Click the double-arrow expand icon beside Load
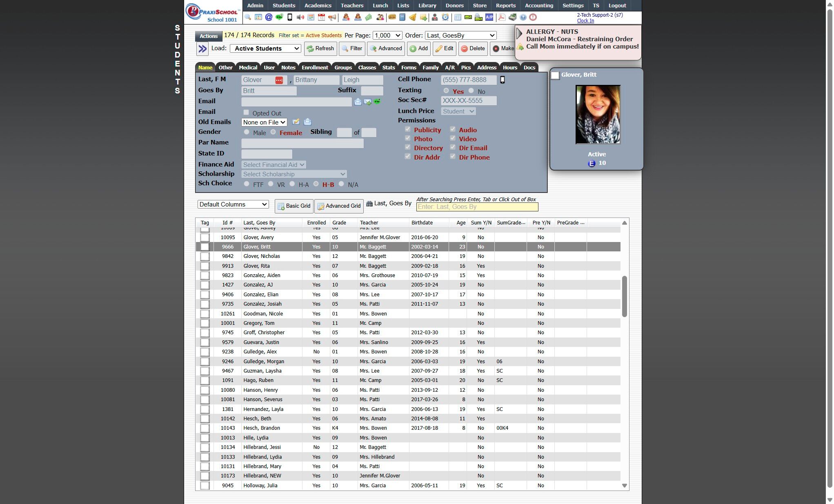This screenshot has width=834, height=504. [202, 49]
